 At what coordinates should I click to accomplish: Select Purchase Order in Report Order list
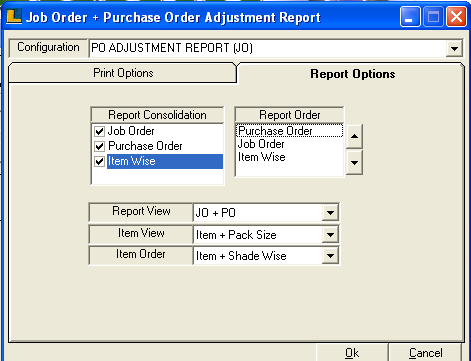pyautogui.click(x=289, y=131)
